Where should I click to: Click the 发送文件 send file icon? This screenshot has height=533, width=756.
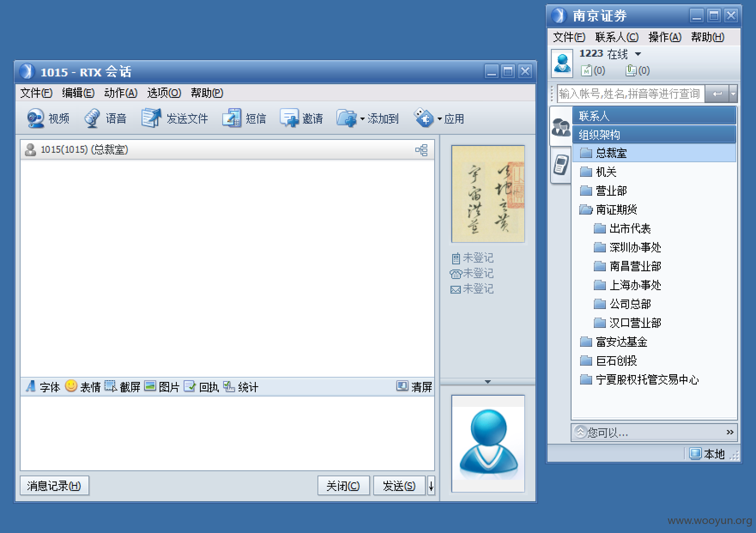(x=151, y=118)
